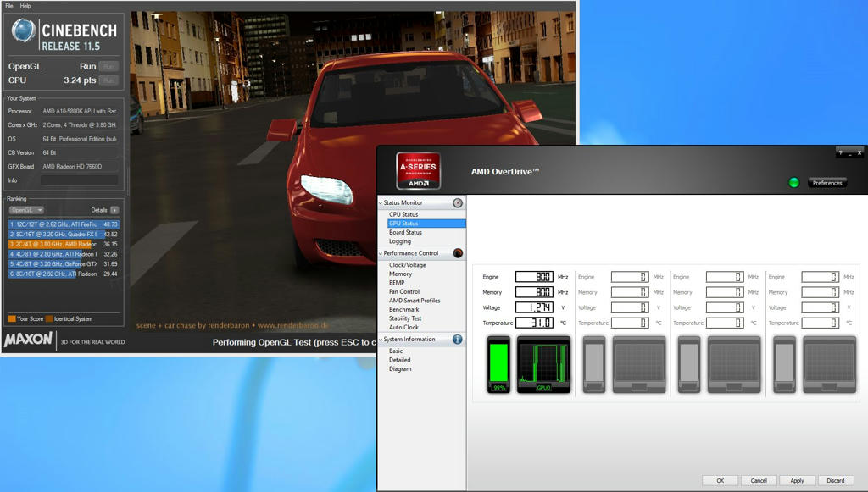This screenshot has height=492, width=868.
Task: Open Memory settings in Performance Control
Action: coord(400,274)
